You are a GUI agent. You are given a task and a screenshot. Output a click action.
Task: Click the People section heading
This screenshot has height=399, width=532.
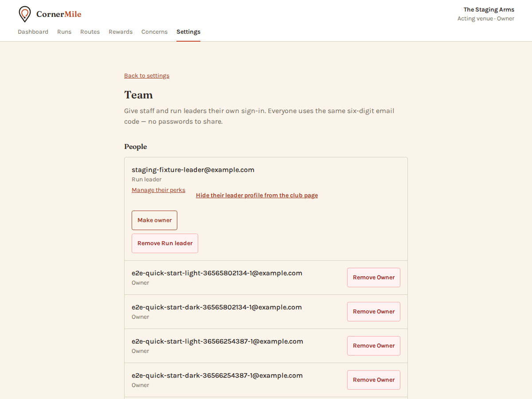coord(135,147)
